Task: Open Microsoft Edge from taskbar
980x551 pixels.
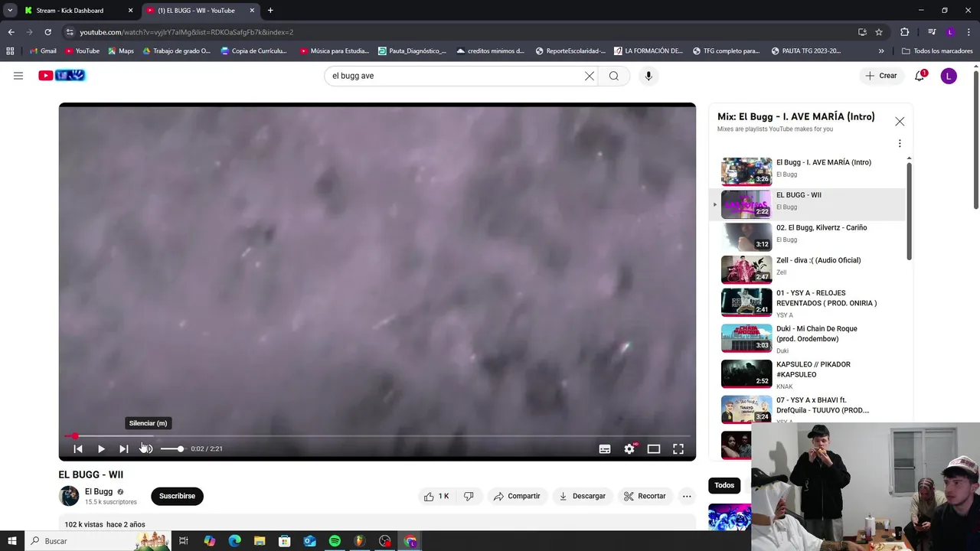Action: tap(234, 541)
